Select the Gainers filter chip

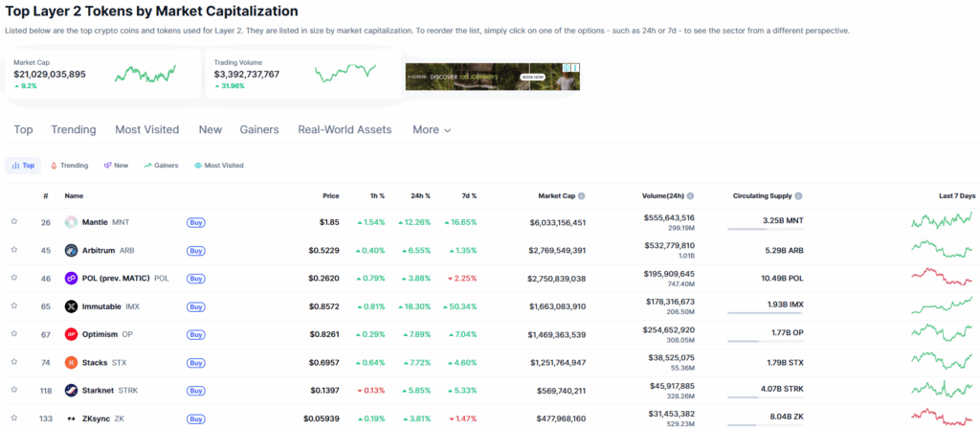[x=161, y=165]
